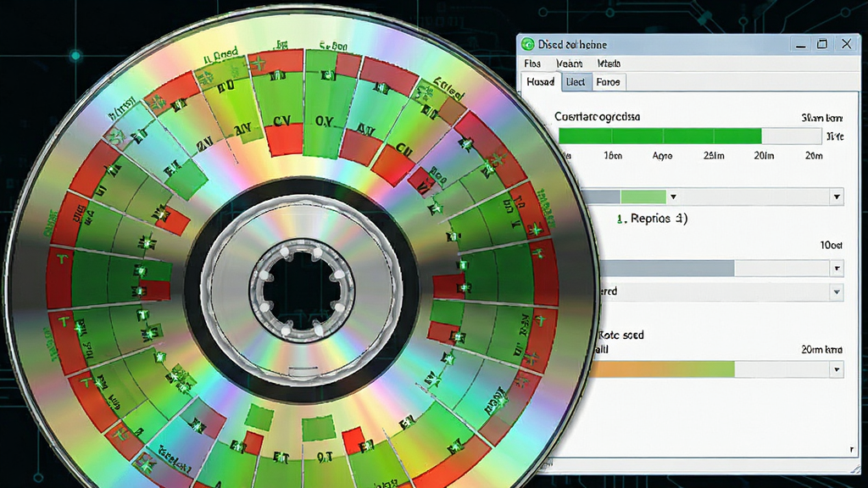Open the small dropdown arrow beside the green segment
This screenshot has width=868, height=488.
pyautogui.click(x=673, y=197)
